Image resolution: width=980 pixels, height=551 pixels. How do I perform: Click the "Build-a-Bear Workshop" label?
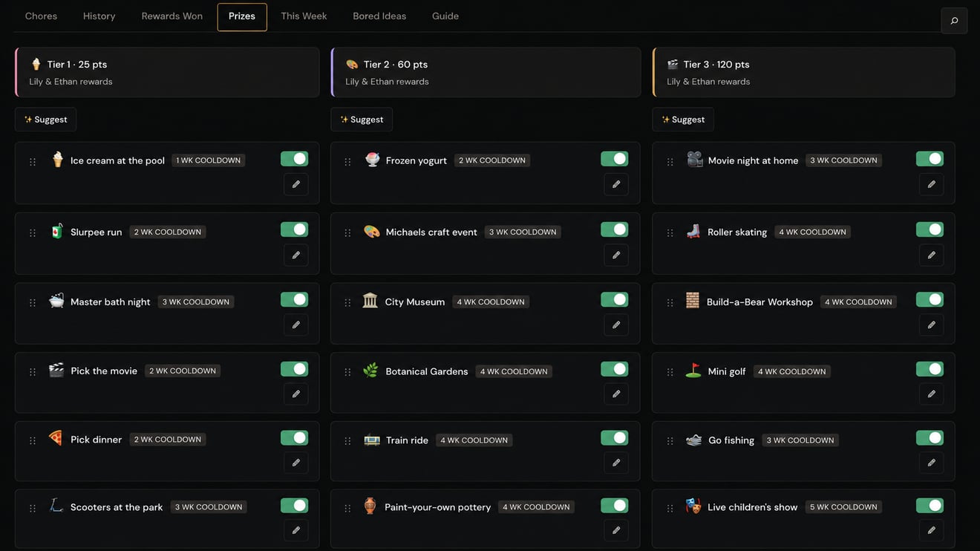(x=759, y=302)
